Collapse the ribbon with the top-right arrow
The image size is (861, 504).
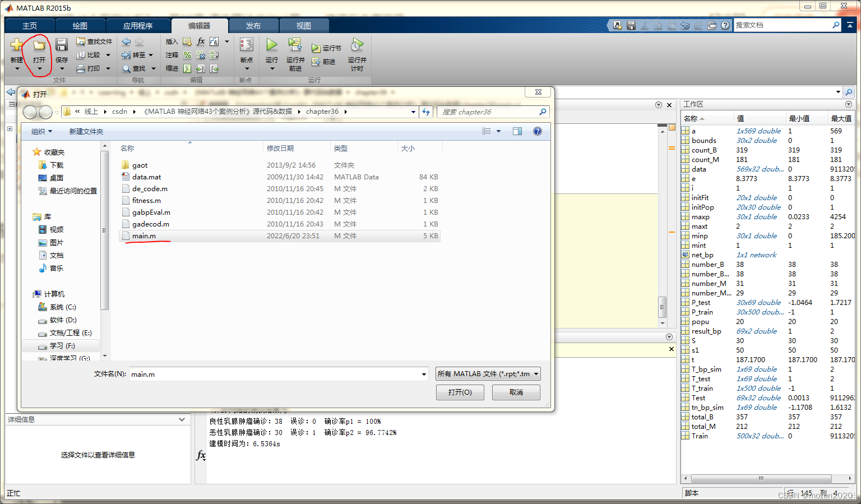850,25
